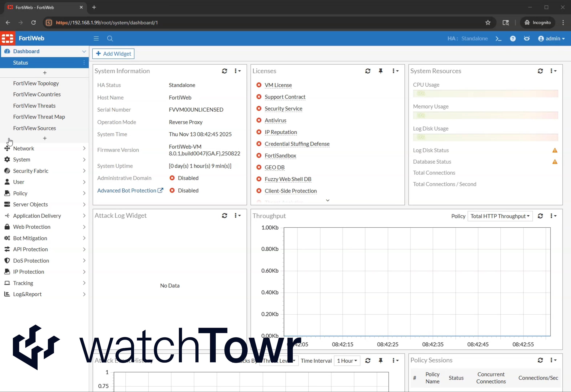Viewport: 571px width, 392px height.
Task: Refresh the System Information widget
Action: click(224, 71)
